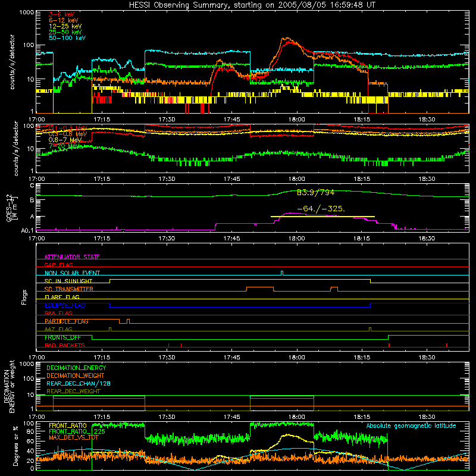Click the 25-50 keV legend entry
The width and height of the screenshot is (476, 476).
[65, 32]
